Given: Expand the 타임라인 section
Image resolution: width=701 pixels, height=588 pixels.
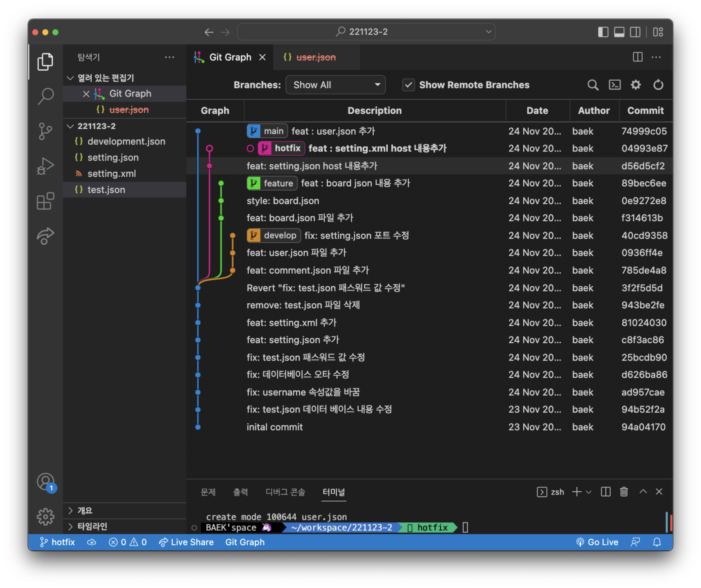Looking at the screenshot, I should (92, 526).
